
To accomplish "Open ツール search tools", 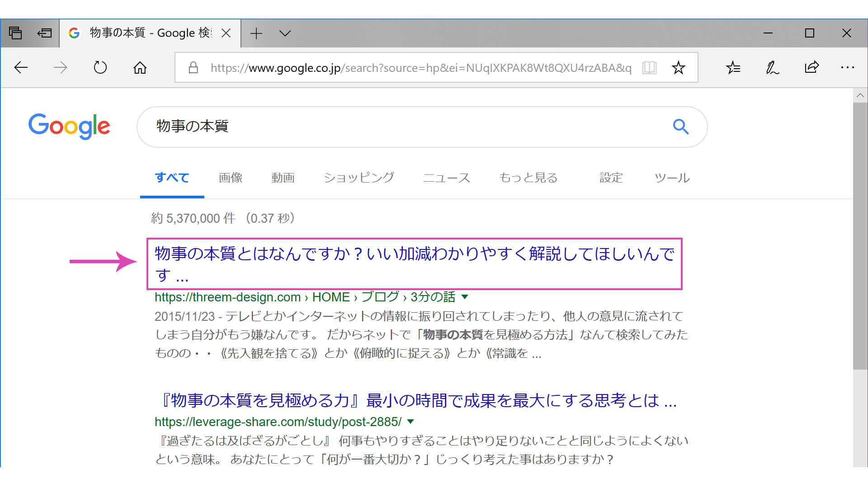I will tap(672, 178).
